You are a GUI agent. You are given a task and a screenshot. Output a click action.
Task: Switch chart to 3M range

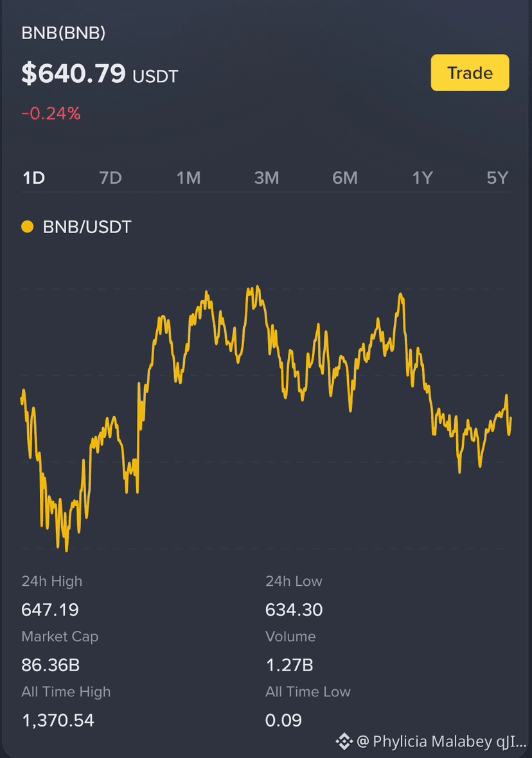click(267, 178)
